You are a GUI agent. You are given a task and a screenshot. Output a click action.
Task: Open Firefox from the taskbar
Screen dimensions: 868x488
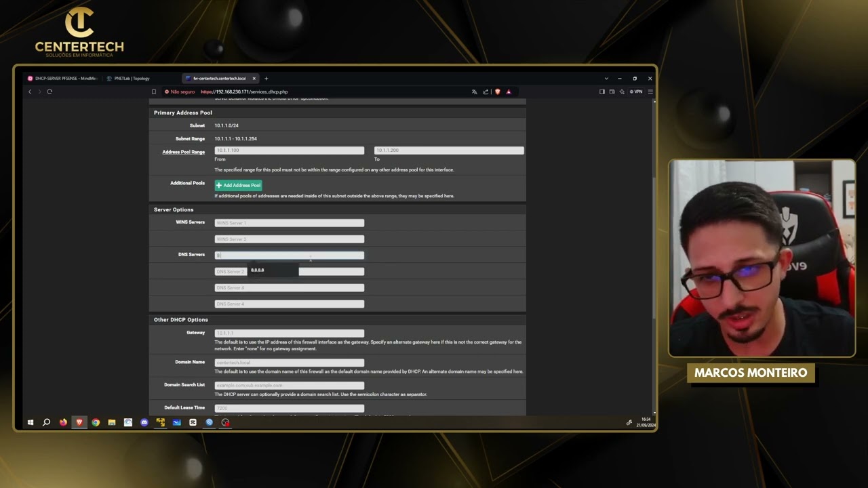coord(63,422)
